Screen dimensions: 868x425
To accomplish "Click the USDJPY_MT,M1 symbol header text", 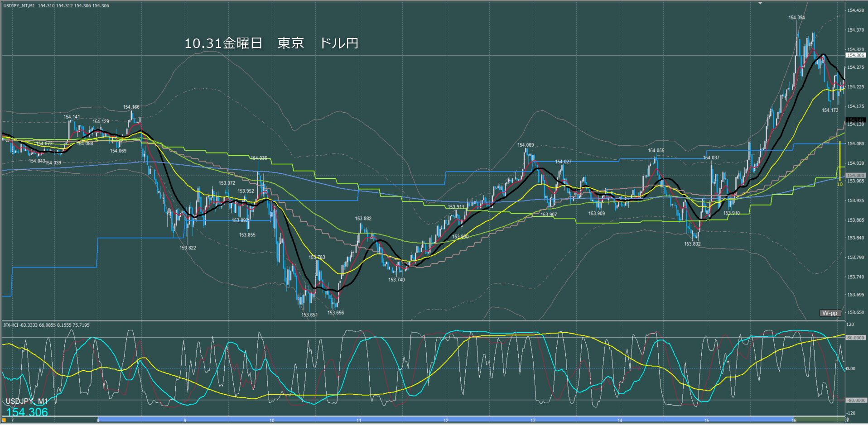I will (x=19, y=6).
